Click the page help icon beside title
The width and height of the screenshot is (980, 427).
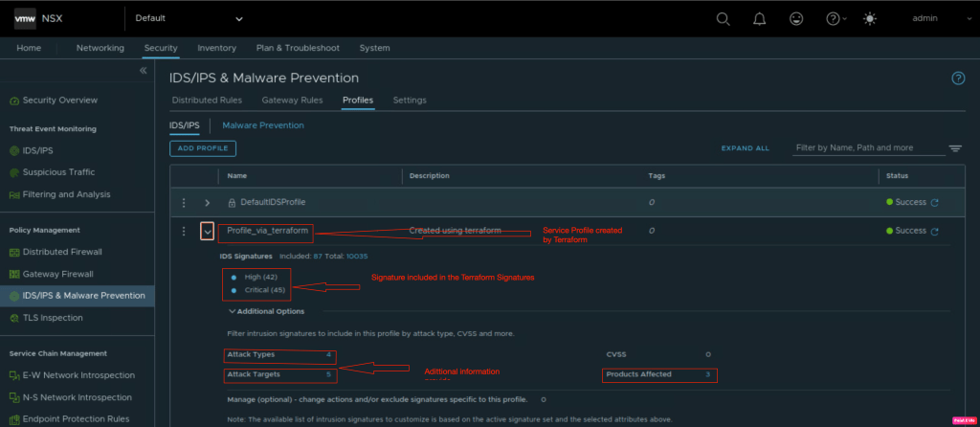(958, 79)
